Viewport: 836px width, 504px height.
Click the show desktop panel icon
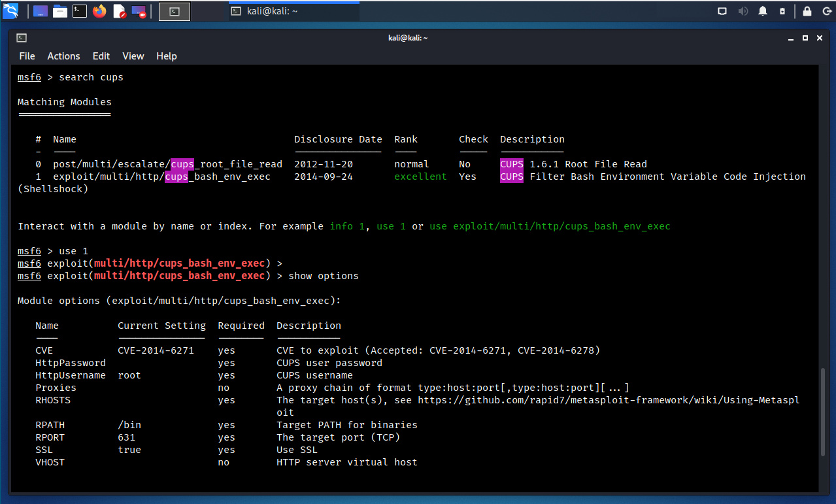[x=41, y=11]
